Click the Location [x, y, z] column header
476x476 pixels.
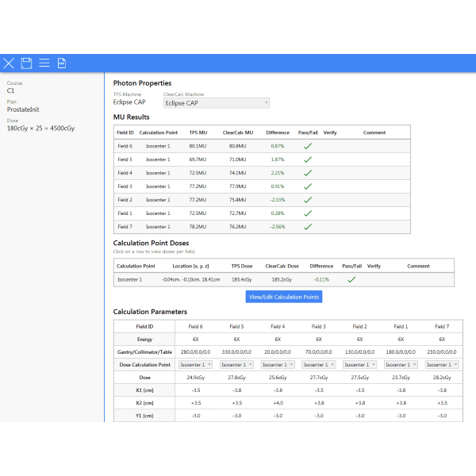(190, 267)
